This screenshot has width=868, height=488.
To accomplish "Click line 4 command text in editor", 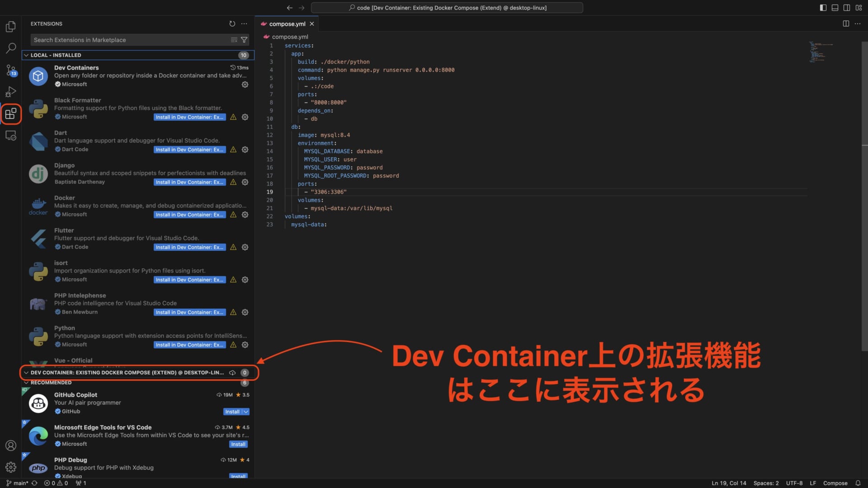I will (376, 70).
